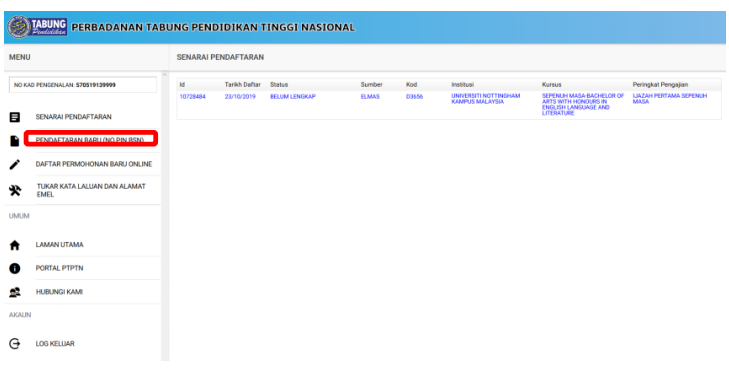Select Pendaftaran Baru (No PIN BSN)
The height and width of the screenshot is (383, 729).
[x=90, y=140]
